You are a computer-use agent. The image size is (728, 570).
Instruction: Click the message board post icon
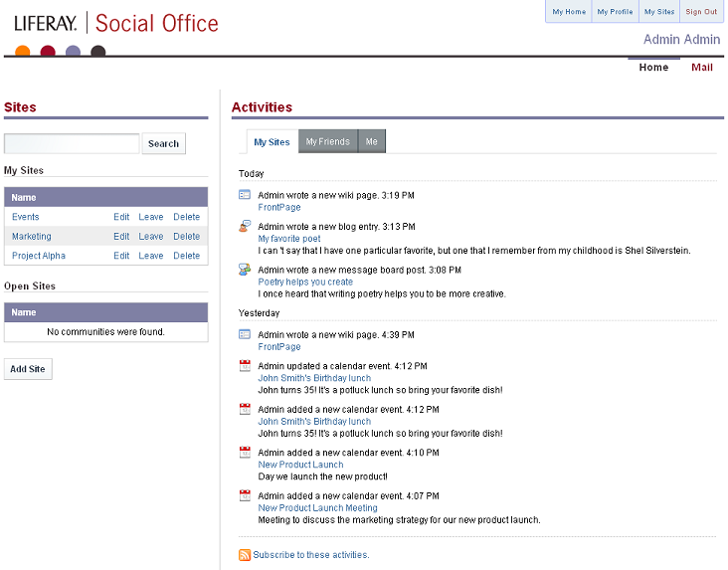click(x=245, y=270)
